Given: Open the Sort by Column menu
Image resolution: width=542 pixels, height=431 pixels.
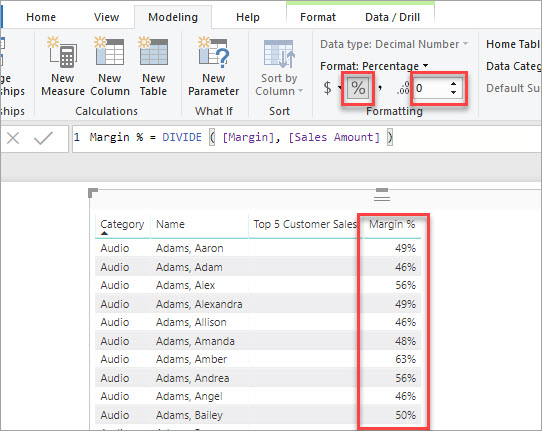Looking at the screenshot, I should [x=279, y=68].
